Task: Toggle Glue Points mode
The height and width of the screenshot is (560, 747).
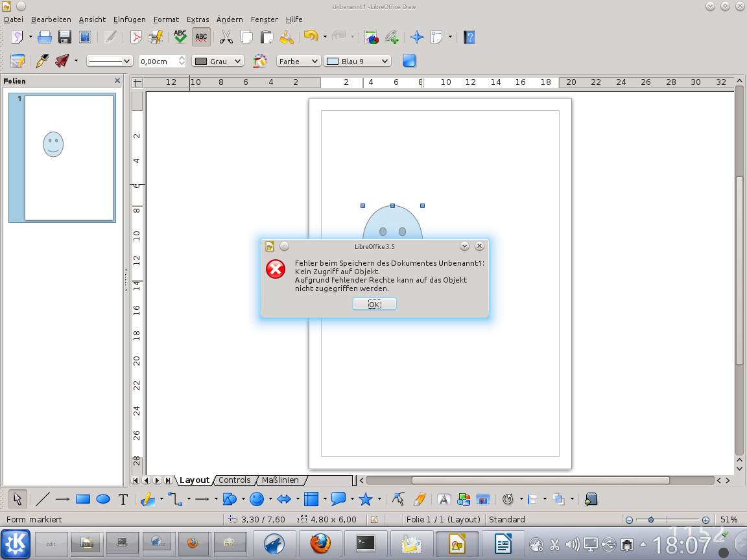Action: 420,499
